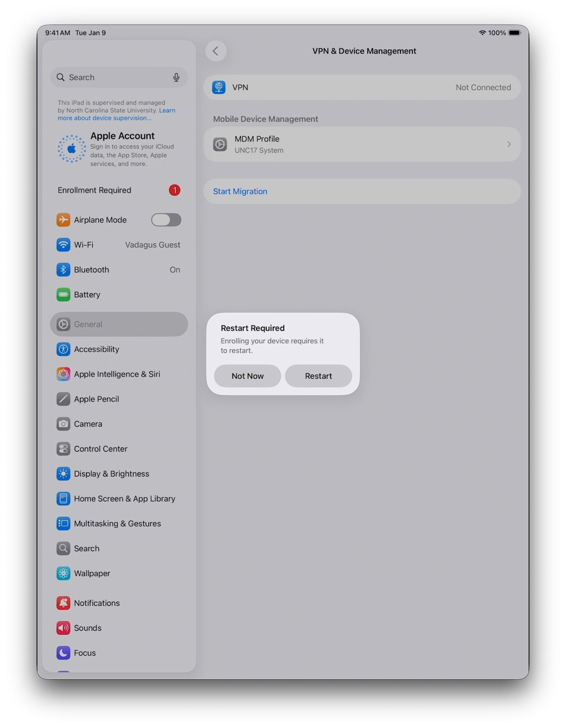Screen dimensions: 566x728
Task: Tap the Apple Account logo
Action: click(72, 149)
